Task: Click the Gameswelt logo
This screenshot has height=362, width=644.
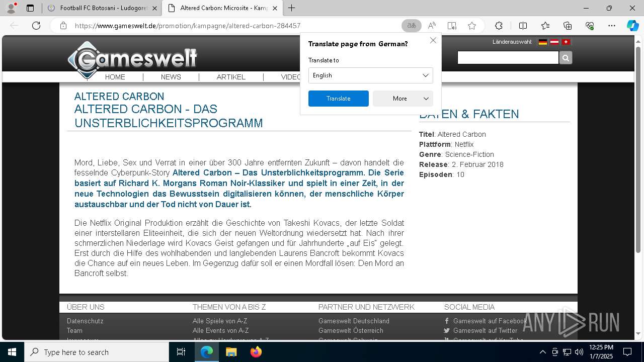Action: [132, 59]
